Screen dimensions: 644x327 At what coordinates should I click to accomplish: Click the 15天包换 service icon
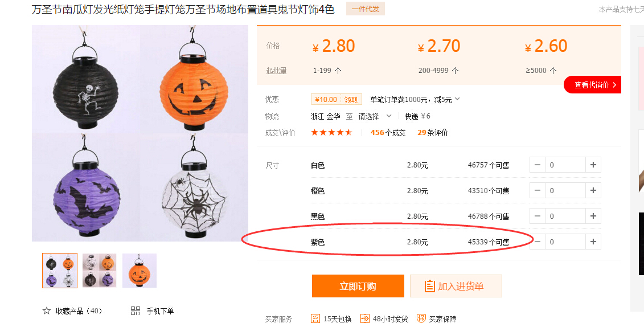click(x=315, y=318)
